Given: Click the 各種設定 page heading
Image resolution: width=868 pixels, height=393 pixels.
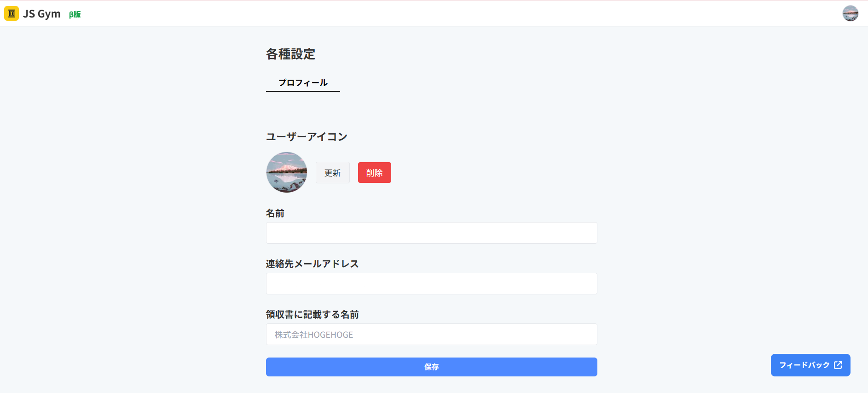Looking at the screenshot, I should tap(290, 54).
